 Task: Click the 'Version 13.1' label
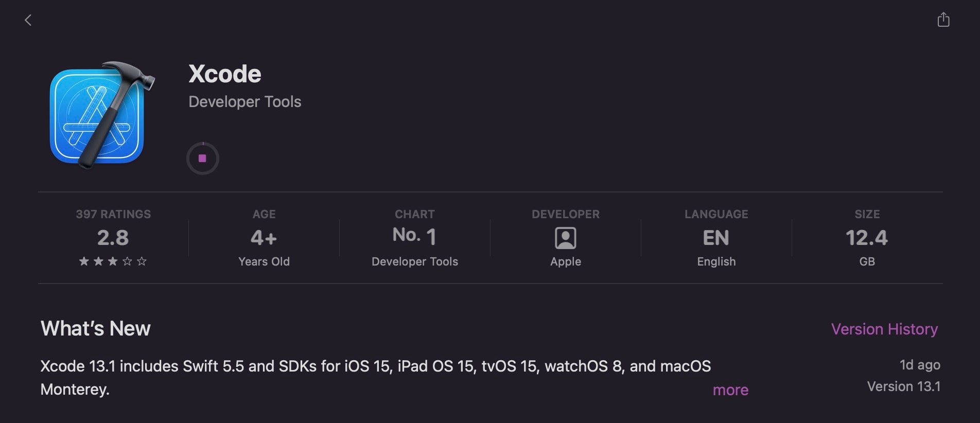pos(903,386)
